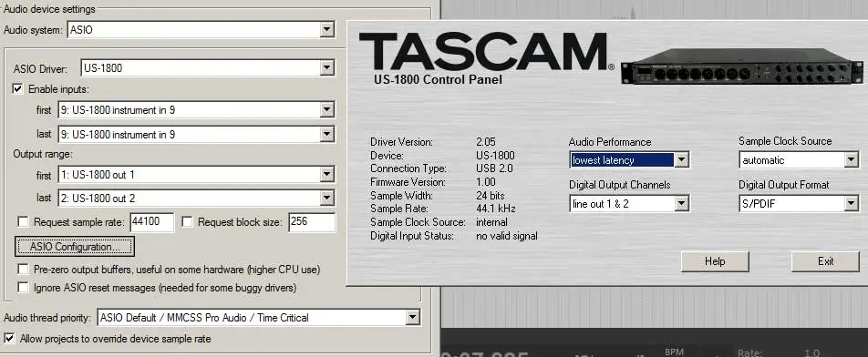Viewport: 868px width, 357px height.
Task: Click the Help button in TASCAM panel
Action: point(715,261)
